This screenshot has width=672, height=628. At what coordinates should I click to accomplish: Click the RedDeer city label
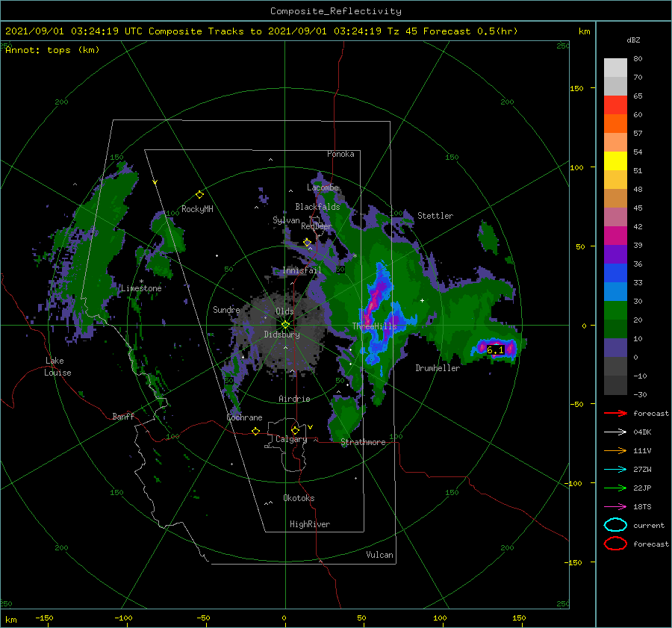[317, 226]
